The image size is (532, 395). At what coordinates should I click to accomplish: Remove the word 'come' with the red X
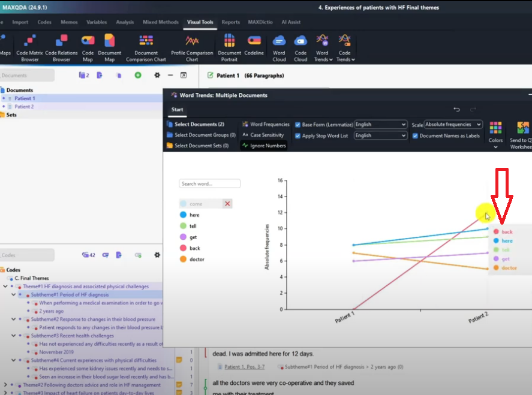(227, 203)
